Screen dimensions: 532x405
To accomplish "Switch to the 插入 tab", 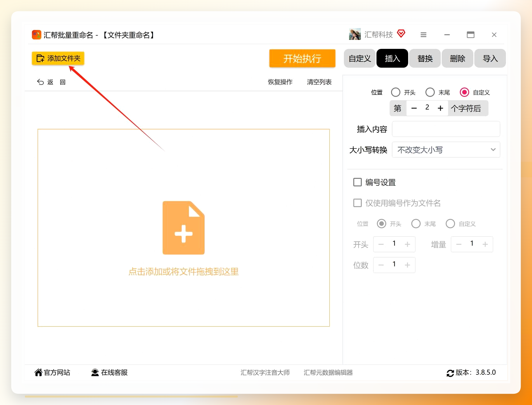I will (x=392, y=59).
